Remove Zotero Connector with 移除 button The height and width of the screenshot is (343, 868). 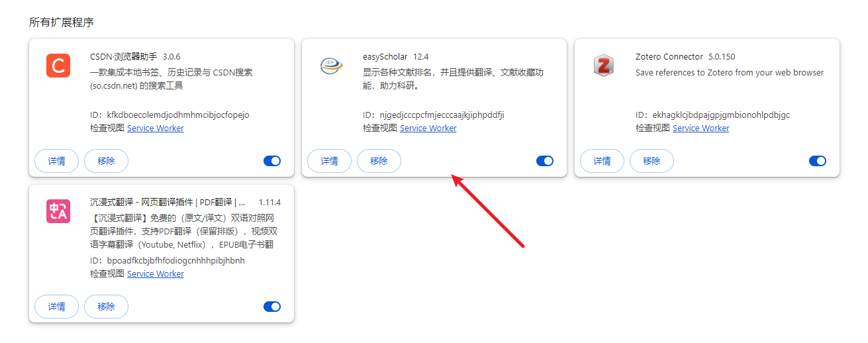tap(651, 161)
